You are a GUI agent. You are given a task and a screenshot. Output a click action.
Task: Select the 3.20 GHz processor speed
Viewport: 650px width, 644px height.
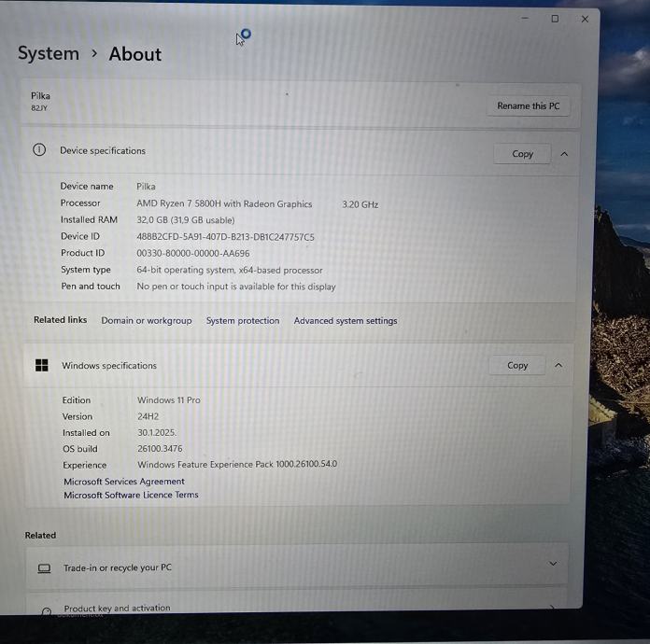coord(360,204)
